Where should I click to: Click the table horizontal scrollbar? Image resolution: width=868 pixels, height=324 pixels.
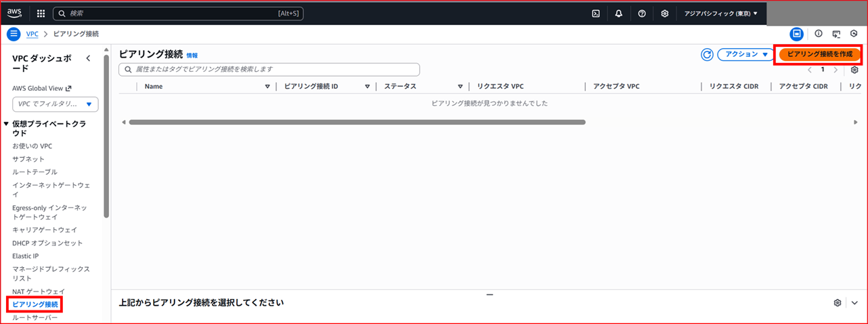click(357, 122)
